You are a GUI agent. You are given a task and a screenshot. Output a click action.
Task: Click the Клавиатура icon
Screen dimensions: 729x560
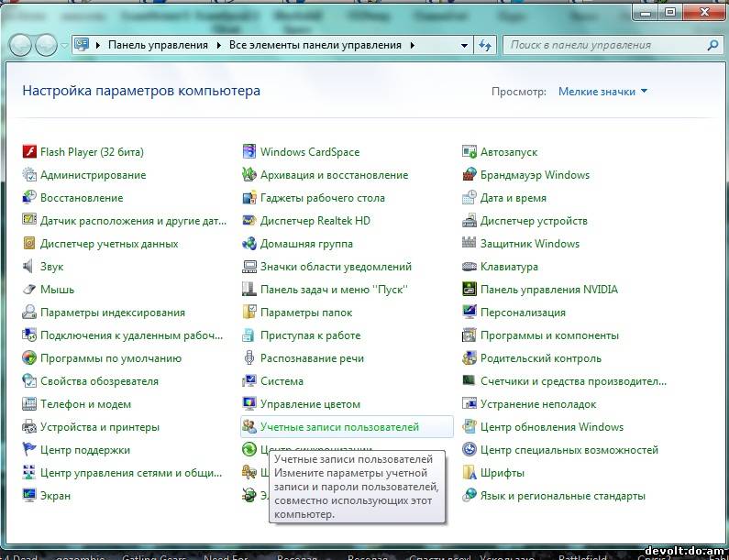coord(469,267)
